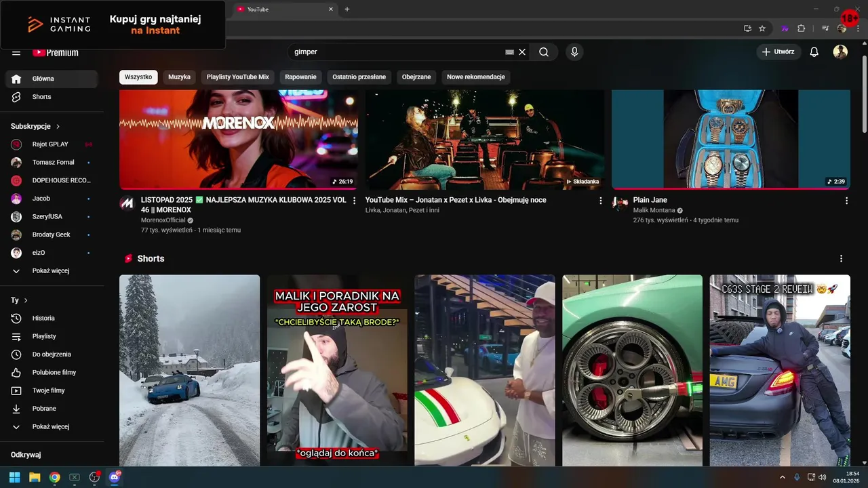Open Twoje filmy in sidebar
The image size is (868, 488).
pyautogui.click(x=52, y=390)
